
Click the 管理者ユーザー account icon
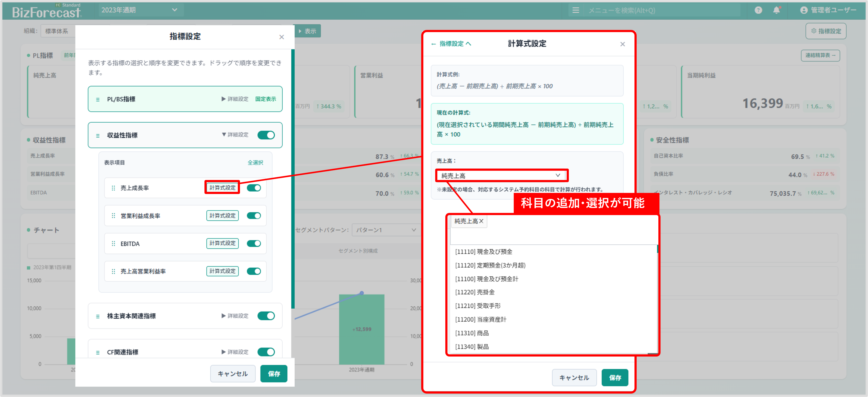(804, 10)
